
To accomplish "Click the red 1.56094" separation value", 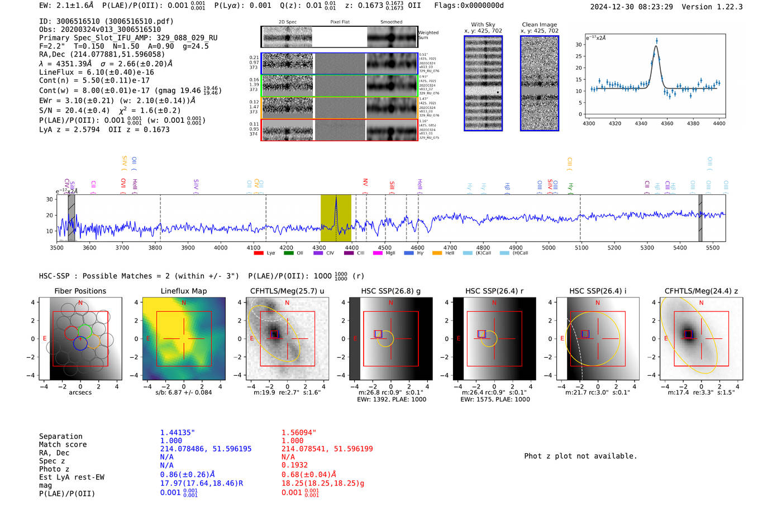I will [x=299, y=433].
